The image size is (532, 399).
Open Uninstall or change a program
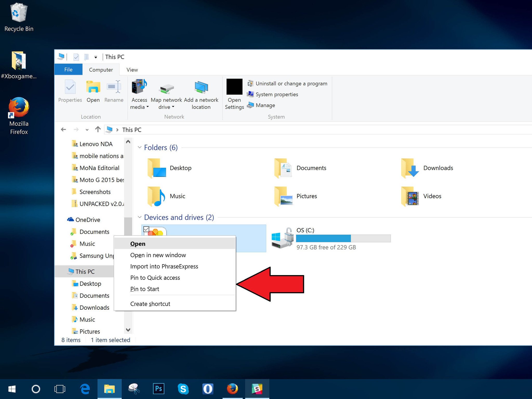coord(291,84)
